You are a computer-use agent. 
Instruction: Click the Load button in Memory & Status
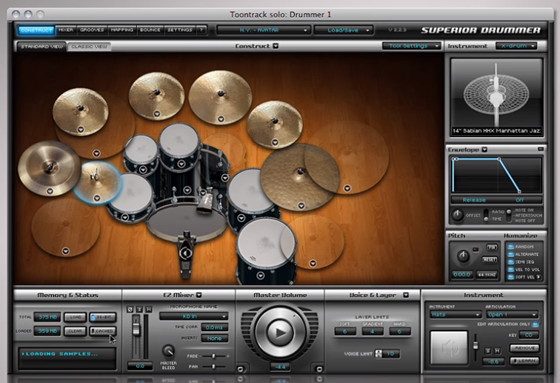(x=75, y=317)
